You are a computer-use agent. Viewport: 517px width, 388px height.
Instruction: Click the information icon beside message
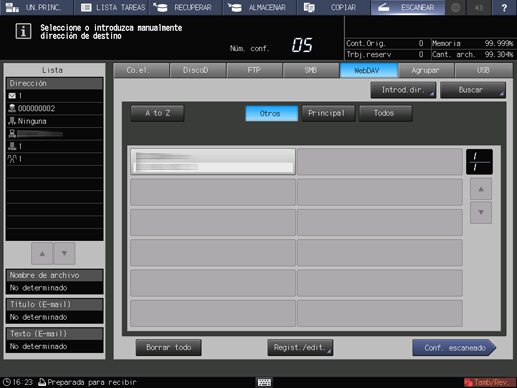(23, 31)
